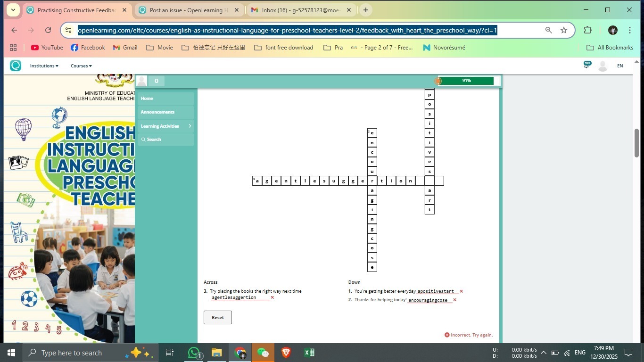Image resolution: width=644 pixels, height=362 pixels.
Task: Open WhatsApp from the taskbar
Action: [x=194, y=353]
